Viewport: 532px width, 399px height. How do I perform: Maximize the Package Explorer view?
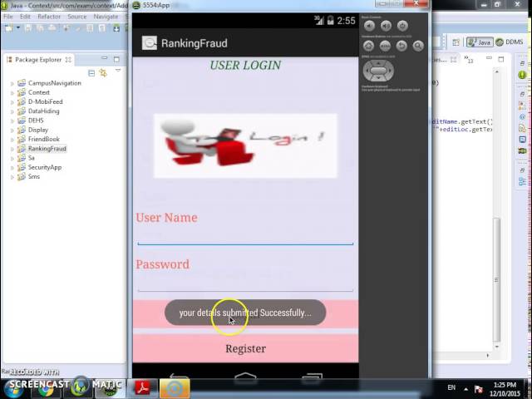tap(116, 59)
